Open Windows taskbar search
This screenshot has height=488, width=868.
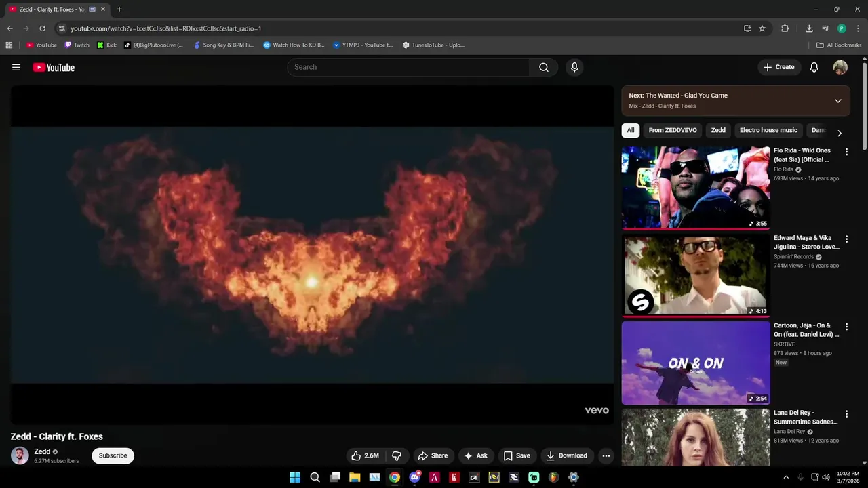click(x=315, y=477)
